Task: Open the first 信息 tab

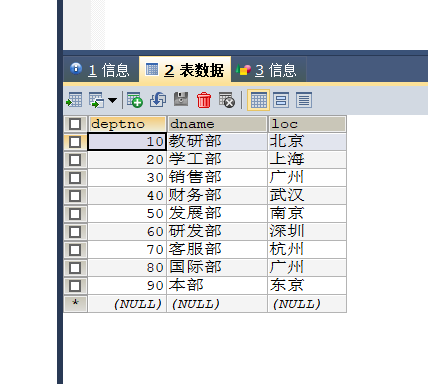Action: 101,70
